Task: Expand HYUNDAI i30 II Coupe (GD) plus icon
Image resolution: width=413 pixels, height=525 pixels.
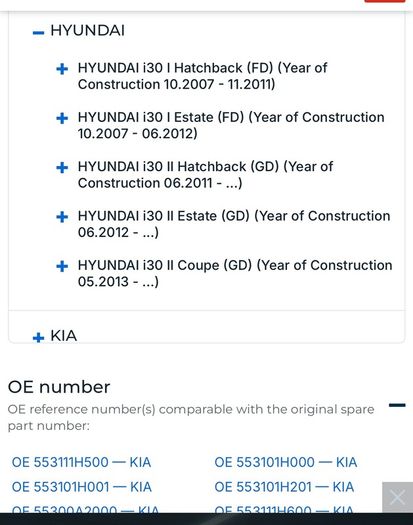Action: click(x=62, y=266)
